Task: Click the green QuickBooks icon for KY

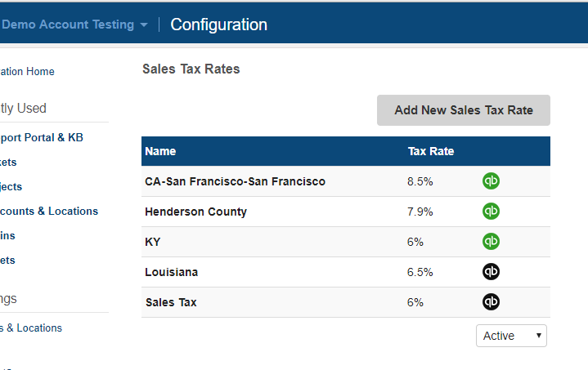Action: [x=491, y=242]
